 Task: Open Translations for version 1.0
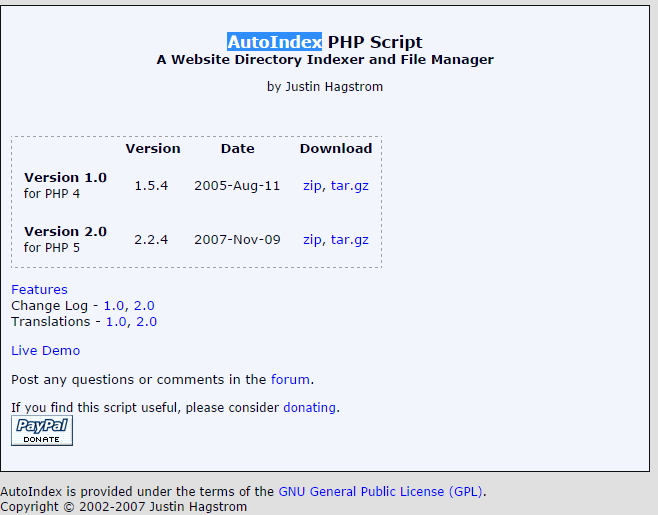pos(116,322)
